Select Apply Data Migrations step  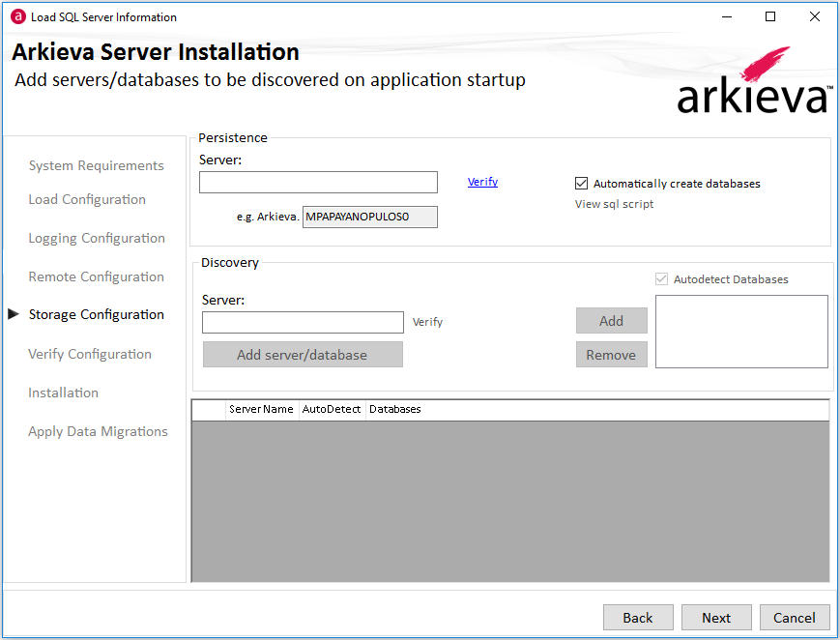(98, 431)
